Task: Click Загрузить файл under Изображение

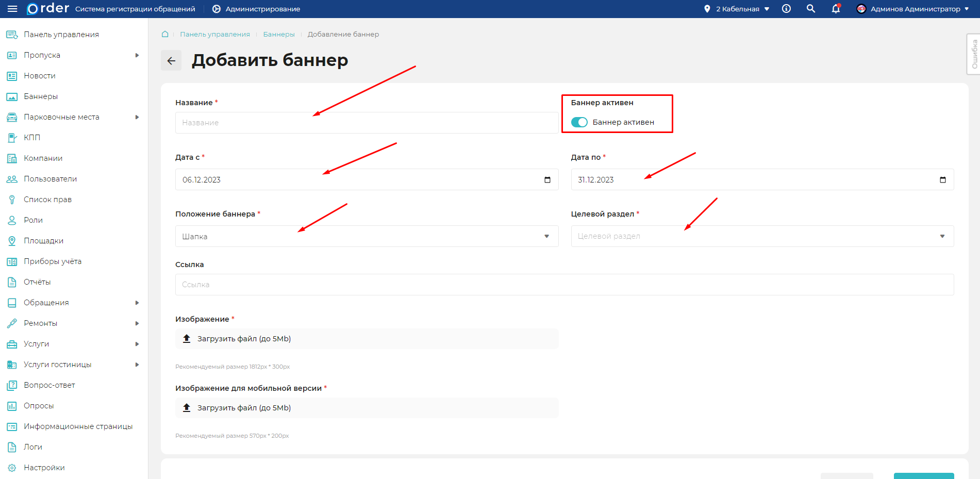Action: coord(244,339)
